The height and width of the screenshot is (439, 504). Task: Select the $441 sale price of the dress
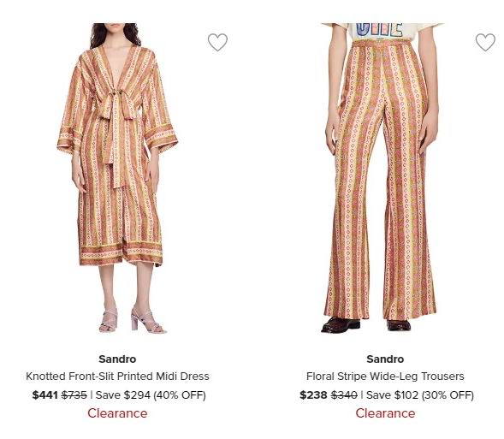[x=44, y=395]
